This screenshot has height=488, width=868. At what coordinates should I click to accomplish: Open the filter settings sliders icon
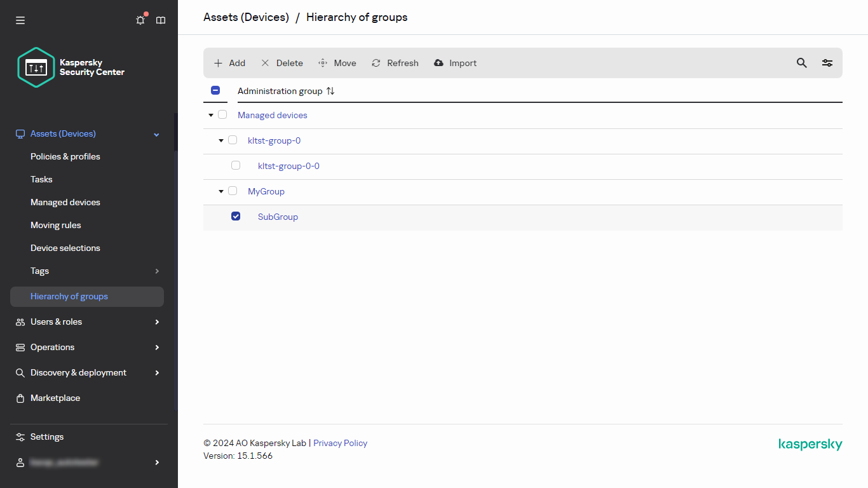[827, 63]
